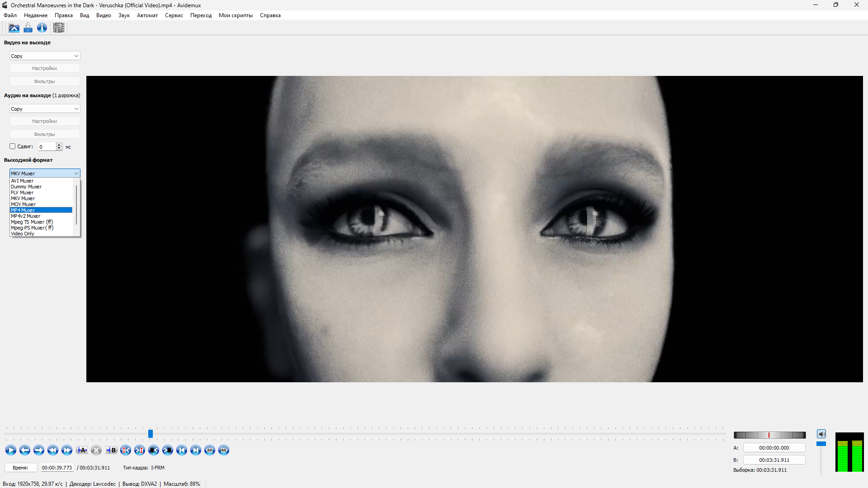The height and width of the screenshot is (488, 868).
Task: Choose Mpeg-PS Muxer (ff) option
Action: [x=41, y=228]
